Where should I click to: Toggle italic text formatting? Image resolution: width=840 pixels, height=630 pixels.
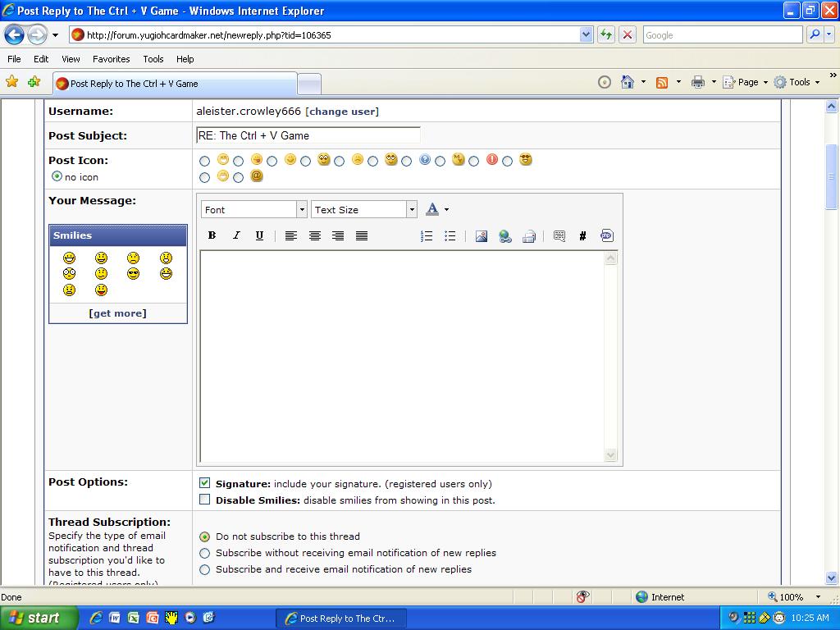pos(236,235)
